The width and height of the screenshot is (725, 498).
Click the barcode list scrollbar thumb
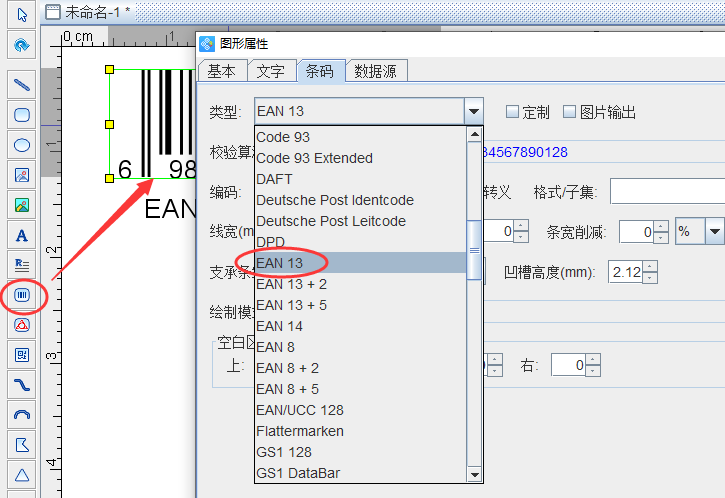(x=474, y=250)
